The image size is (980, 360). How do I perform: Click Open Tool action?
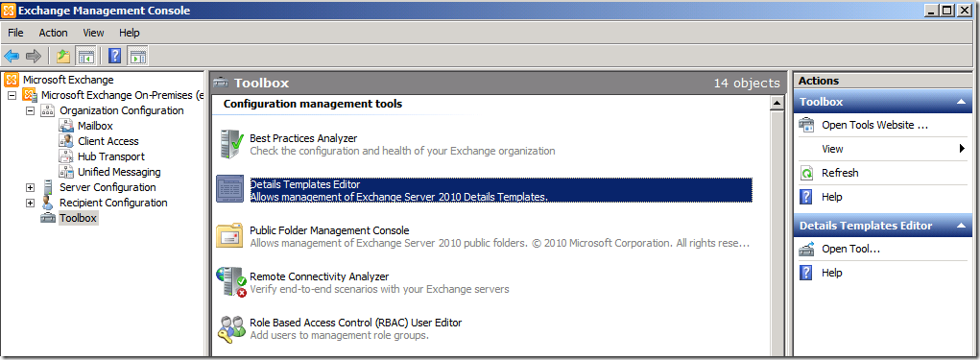pyautogui.click(x=850, y=249)
